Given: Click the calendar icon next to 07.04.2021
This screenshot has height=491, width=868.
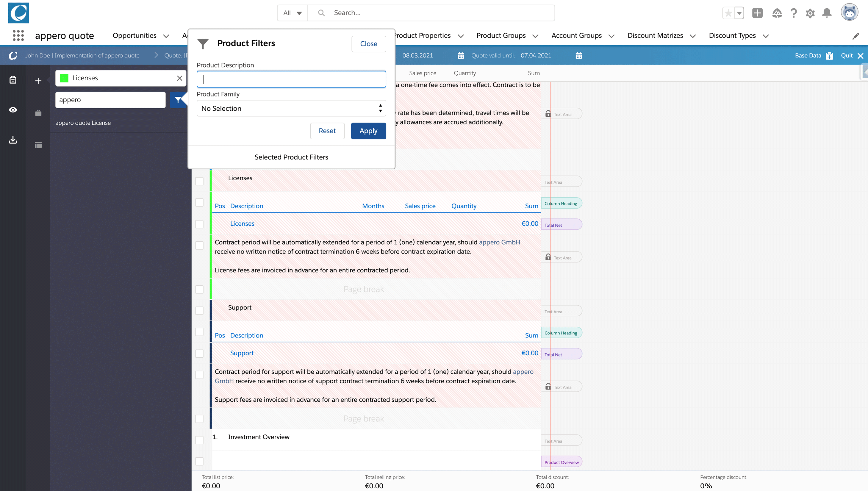Looking at the screenshot, I should tap(579, 56).
